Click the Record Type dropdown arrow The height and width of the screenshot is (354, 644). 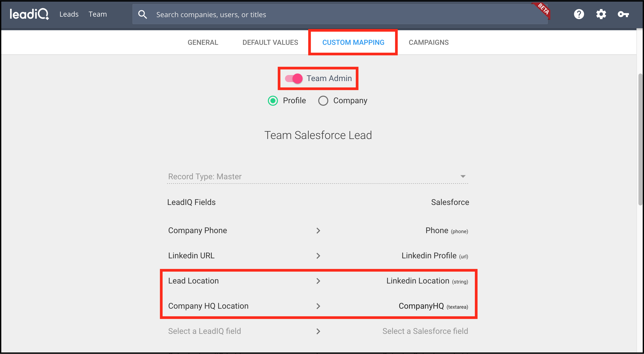pyautogui.click(x=463, y=176)
